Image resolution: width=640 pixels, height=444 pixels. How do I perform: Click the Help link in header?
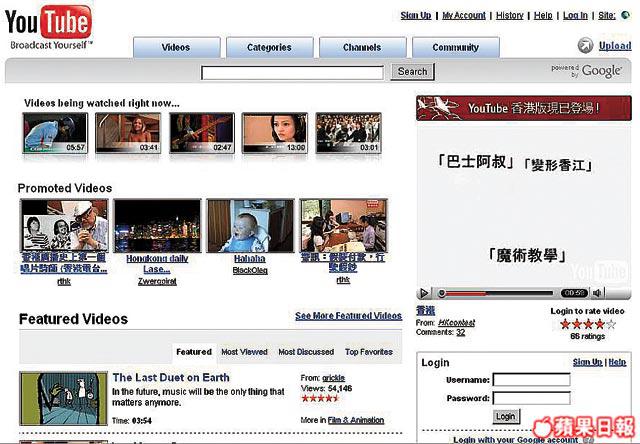543,16
